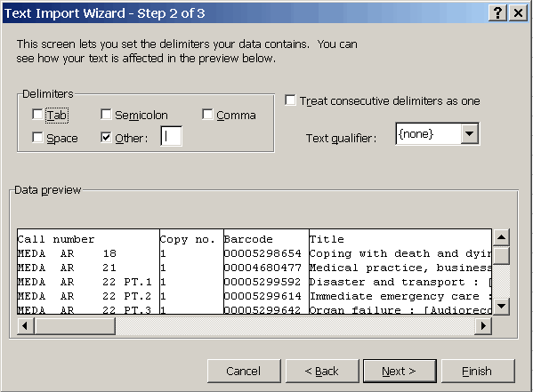Enable the Comma delimiter checkbox

coord(207,115)
